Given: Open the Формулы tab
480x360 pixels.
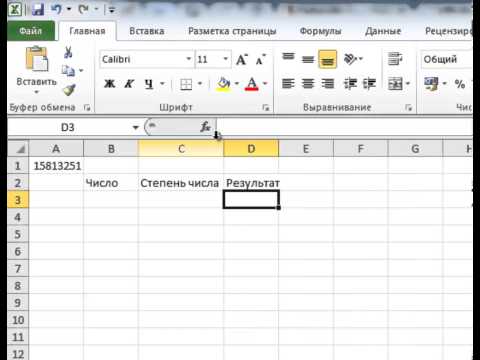Looking at the screenshot, I should click(x=320, y=31).
